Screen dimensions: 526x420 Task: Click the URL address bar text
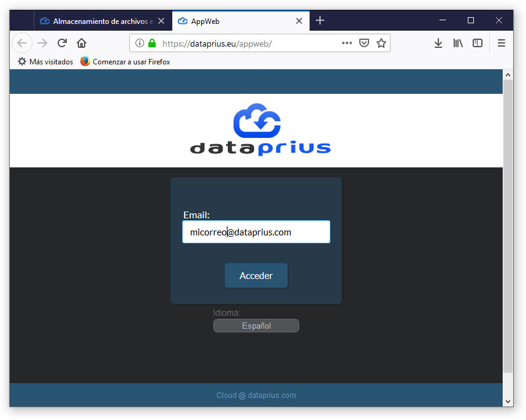pyautogui.click(x=216, y=44)
